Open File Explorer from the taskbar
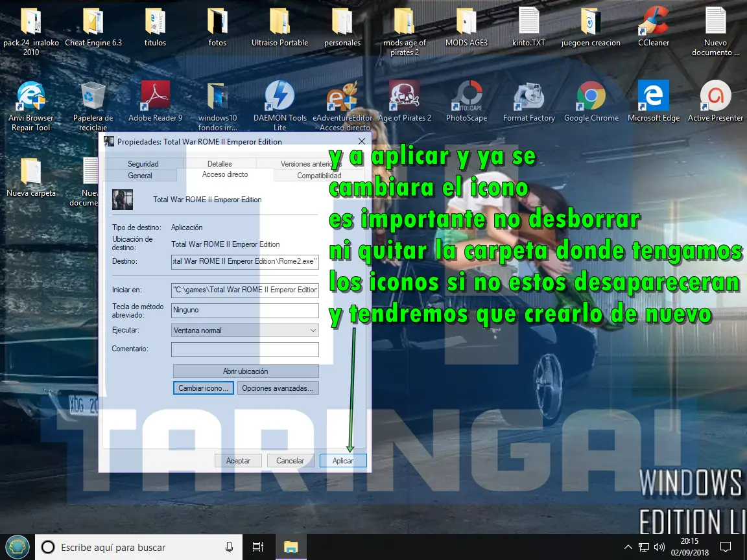The image size is (747, 560). (290, 547)
